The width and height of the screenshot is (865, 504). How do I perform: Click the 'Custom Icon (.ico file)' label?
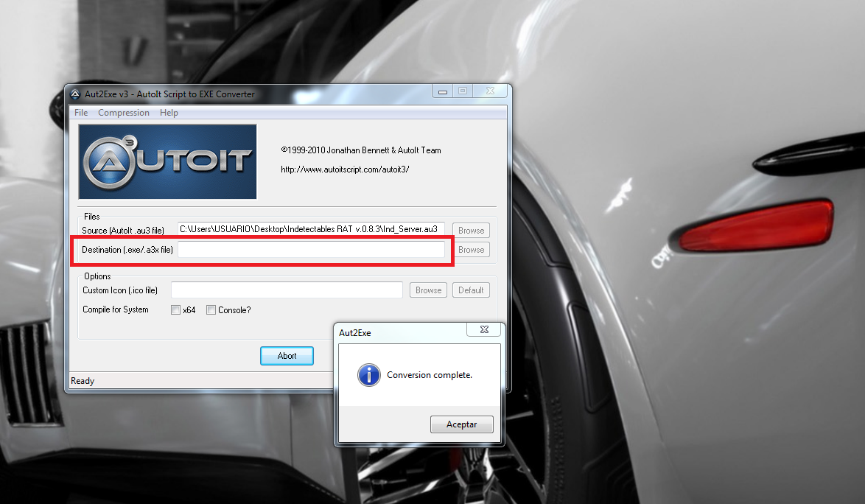120,290
